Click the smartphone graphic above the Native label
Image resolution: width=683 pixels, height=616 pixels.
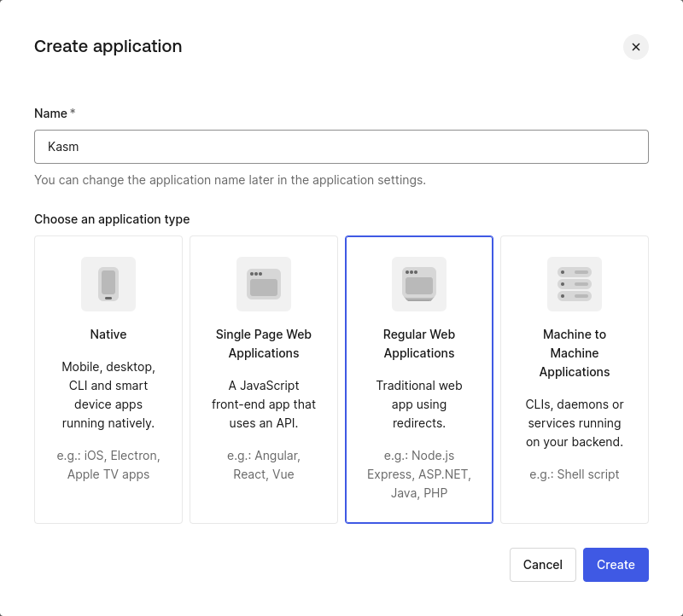108,284
